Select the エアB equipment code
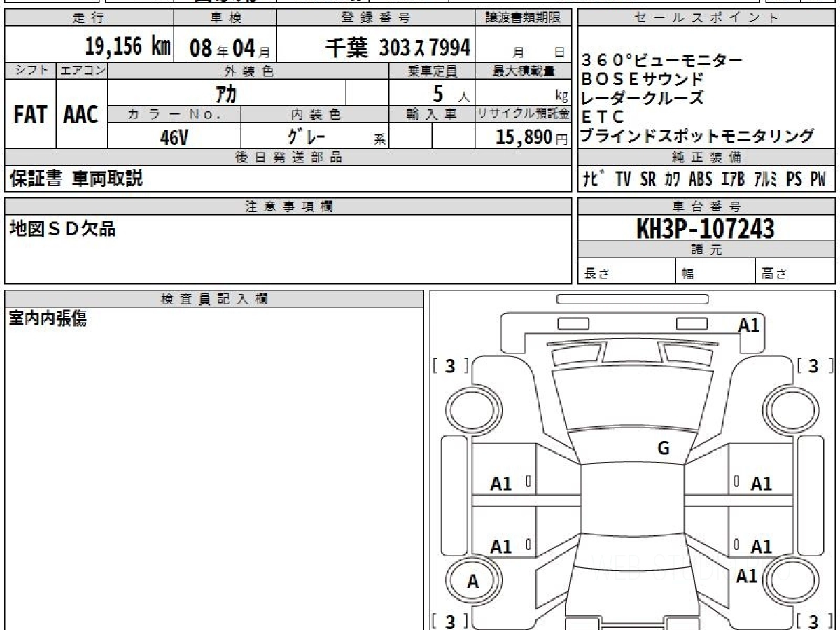This screenshot has height=630, width=840. pyautogui.click(x=733, y=179)
